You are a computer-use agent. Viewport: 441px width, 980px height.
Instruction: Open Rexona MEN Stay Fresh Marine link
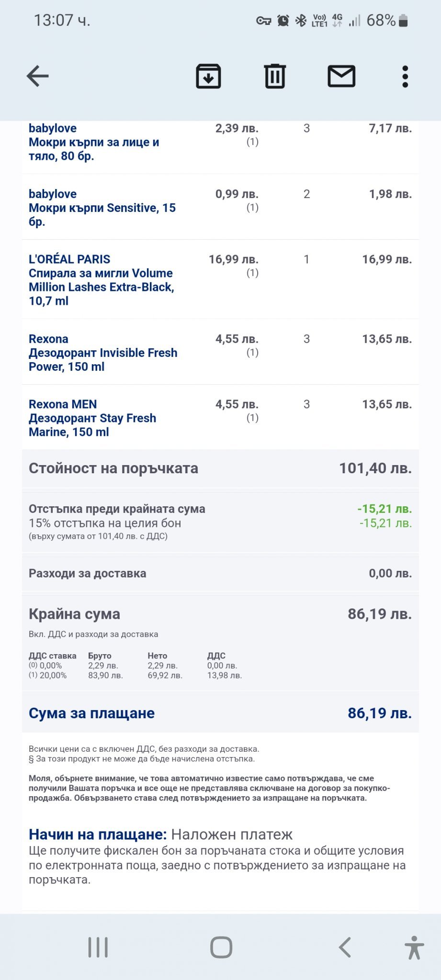(92, 418)
